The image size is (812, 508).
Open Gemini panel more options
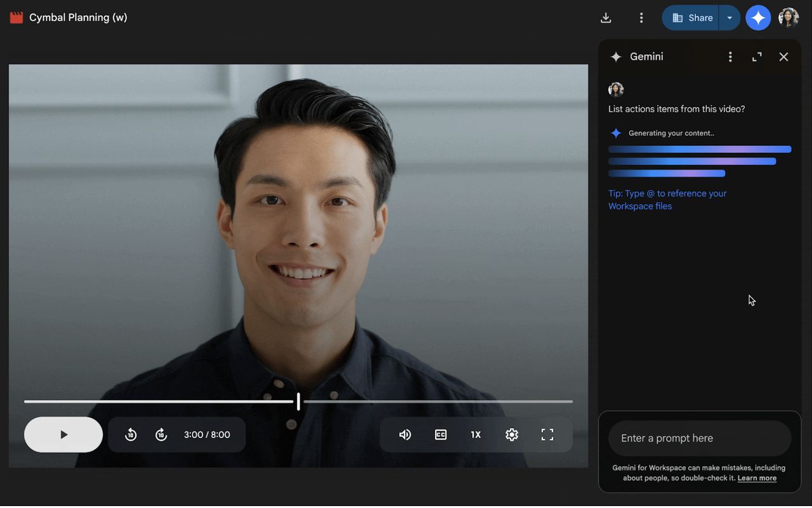[730, 57]
